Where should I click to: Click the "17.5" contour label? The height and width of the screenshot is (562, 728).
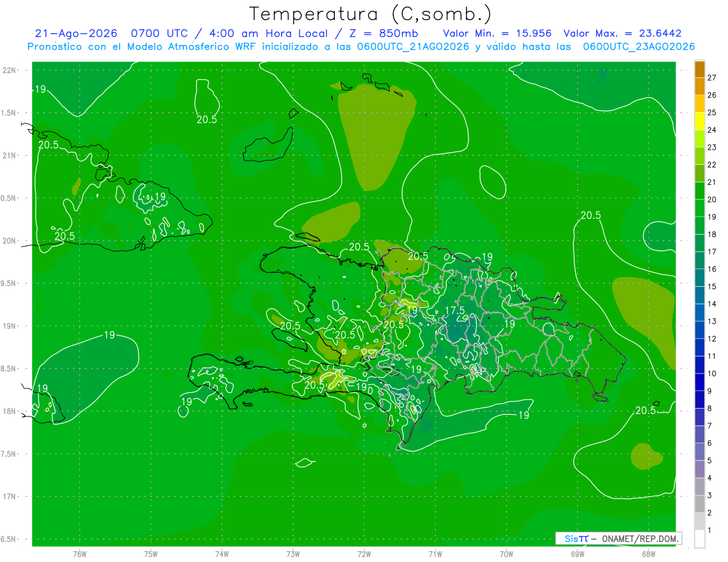[455, 310]
